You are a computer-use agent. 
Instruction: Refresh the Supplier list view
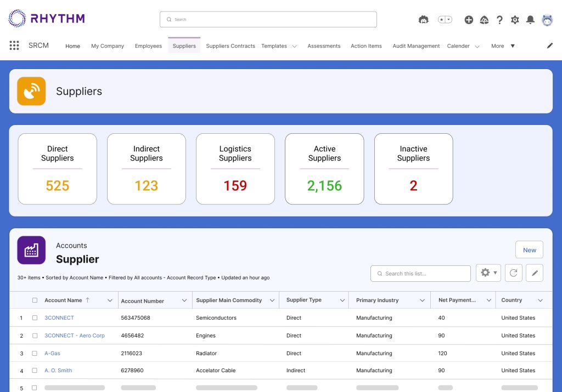pos(513,272)
